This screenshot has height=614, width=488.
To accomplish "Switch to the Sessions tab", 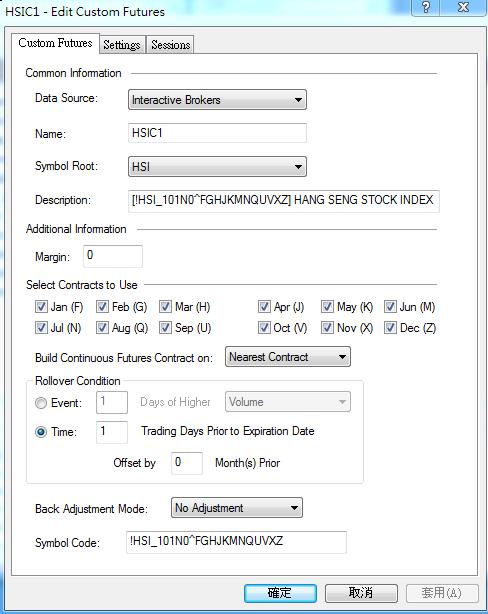I will (170, 45).
